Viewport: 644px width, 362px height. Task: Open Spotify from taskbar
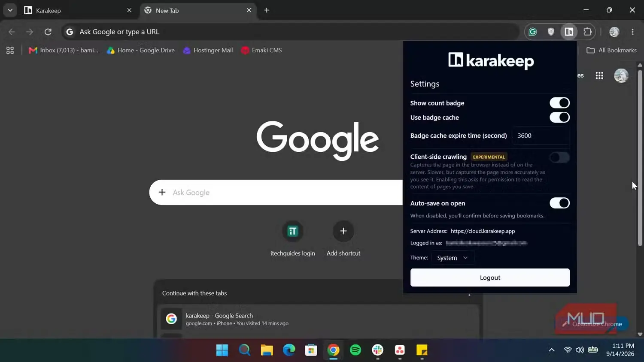coord(355,350)
